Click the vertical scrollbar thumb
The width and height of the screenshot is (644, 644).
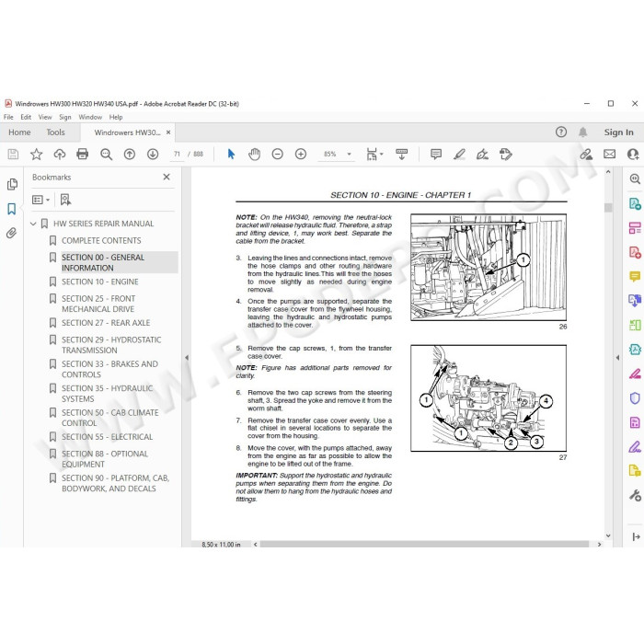pos(608,207)
